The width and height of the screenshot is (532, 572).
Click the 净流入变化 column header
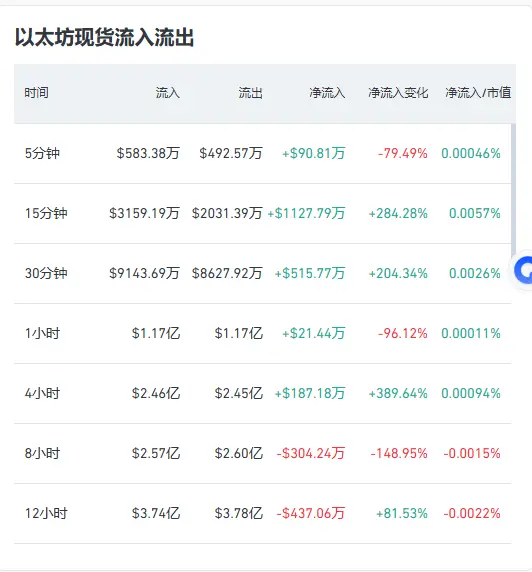coord(398,93)
